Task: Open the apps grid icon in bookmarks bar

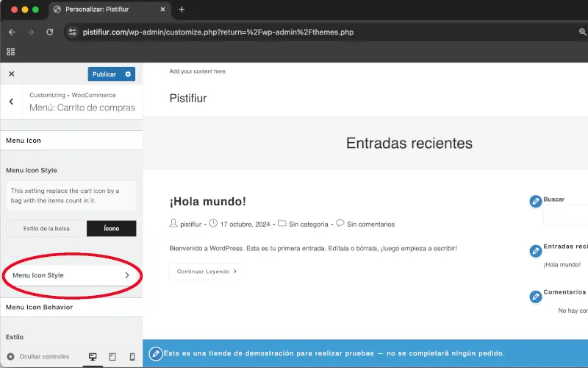Action: (x=11, y=52)
